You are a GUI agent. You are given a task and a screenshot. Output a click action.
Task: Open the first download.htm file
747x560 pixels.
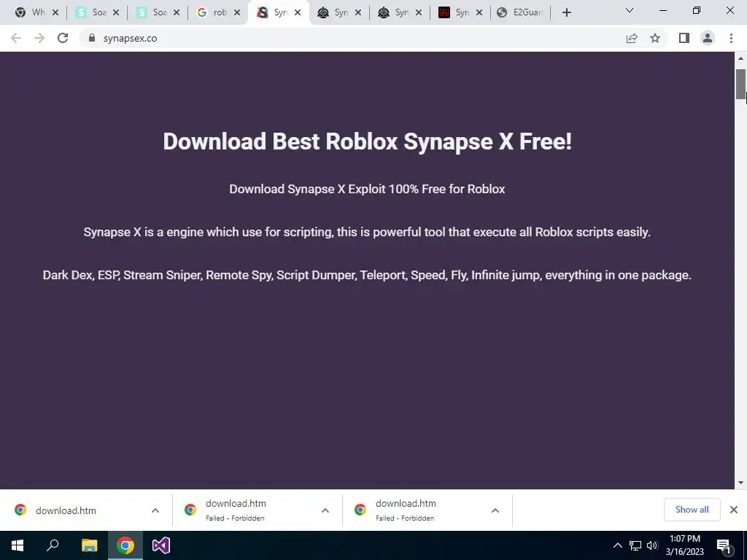(66, 510)
